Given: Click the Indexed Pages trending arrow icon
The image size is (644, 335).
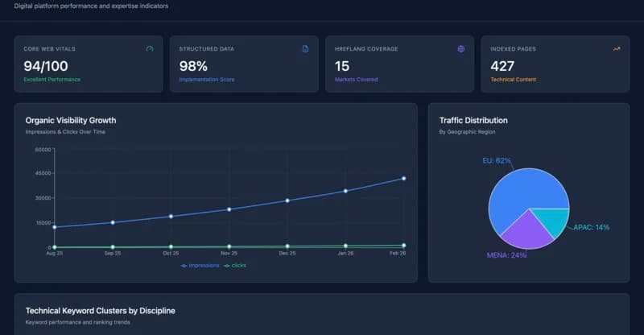Looking at the screenshot, I should tap(617, 49).
